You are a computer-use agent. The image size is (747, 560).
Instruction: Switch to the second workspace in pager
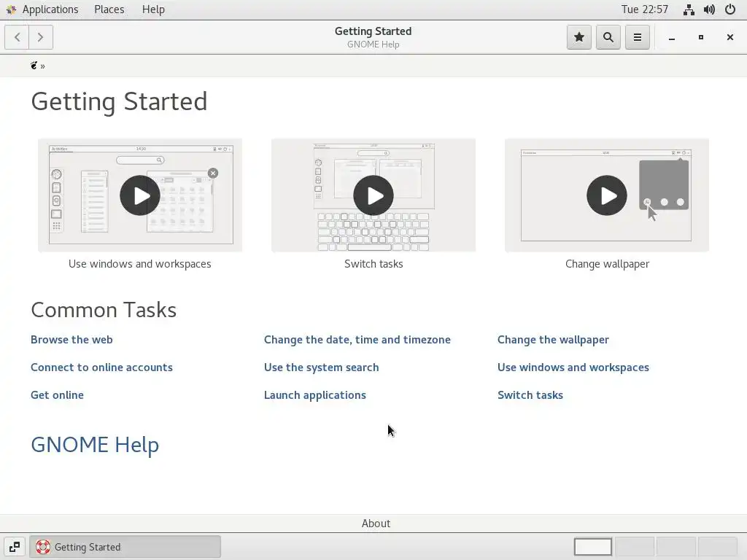pos(635,547)
